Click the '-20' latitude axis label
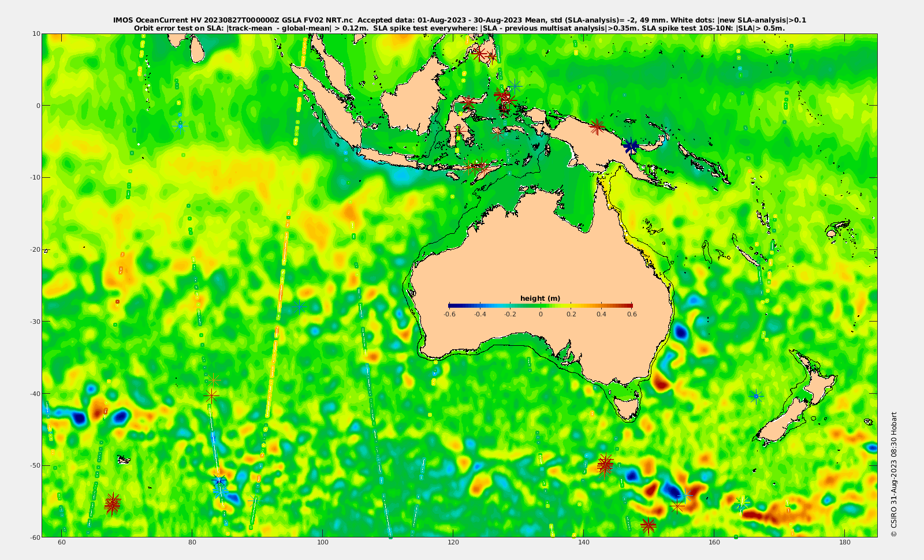The width and height of the screenshot is (924, 560). [35, 249]
